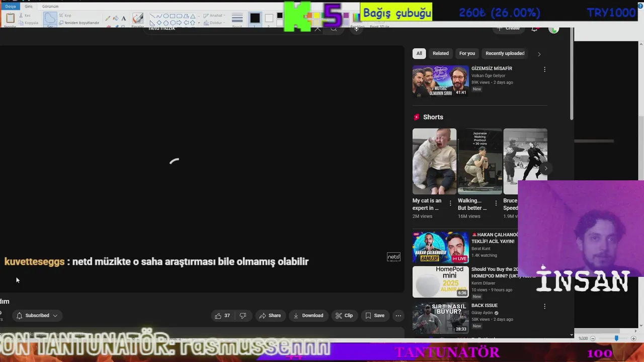This screenshot has width=644, height=362.
Task: Click the voice search microphone icon
Action: 356,29
